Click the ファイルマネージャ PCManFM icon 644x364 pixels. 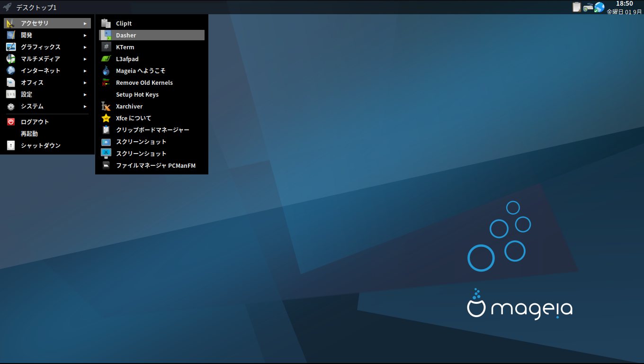pos(106,165)
